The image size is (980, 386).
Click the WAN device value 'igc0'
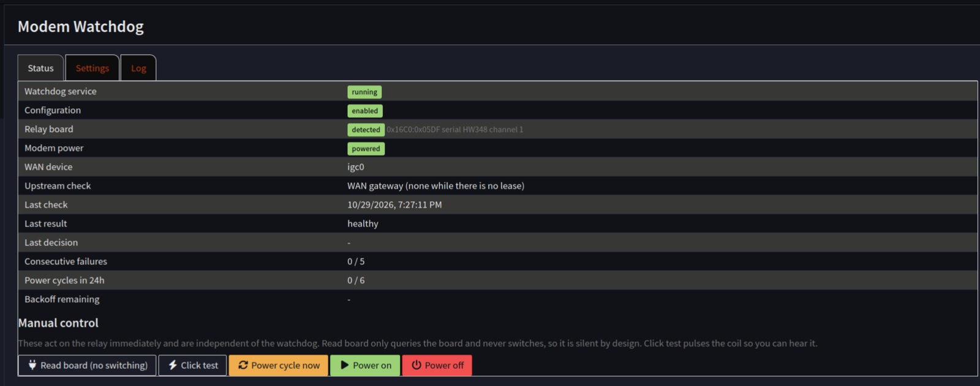tap(356, 167)
